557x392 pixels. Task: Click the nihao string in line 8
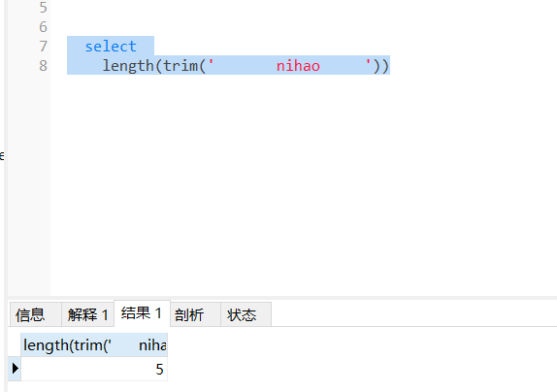click(x=298, y=66)
